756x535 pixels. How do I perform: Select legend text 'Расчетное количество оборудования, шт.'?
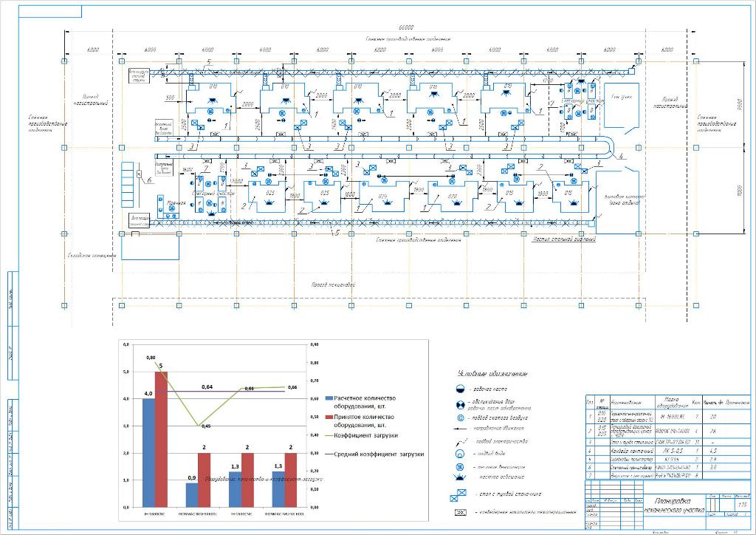point(365,402)
